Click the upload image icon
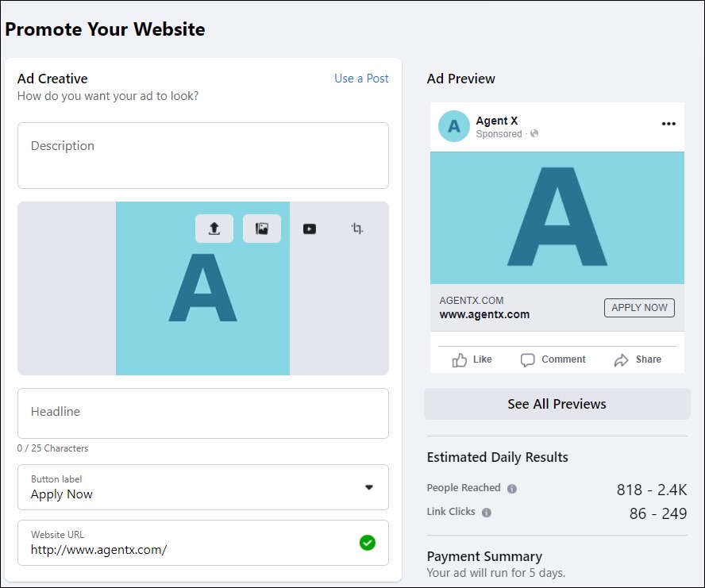The image size is (705, 588). [x=214, y=229]
